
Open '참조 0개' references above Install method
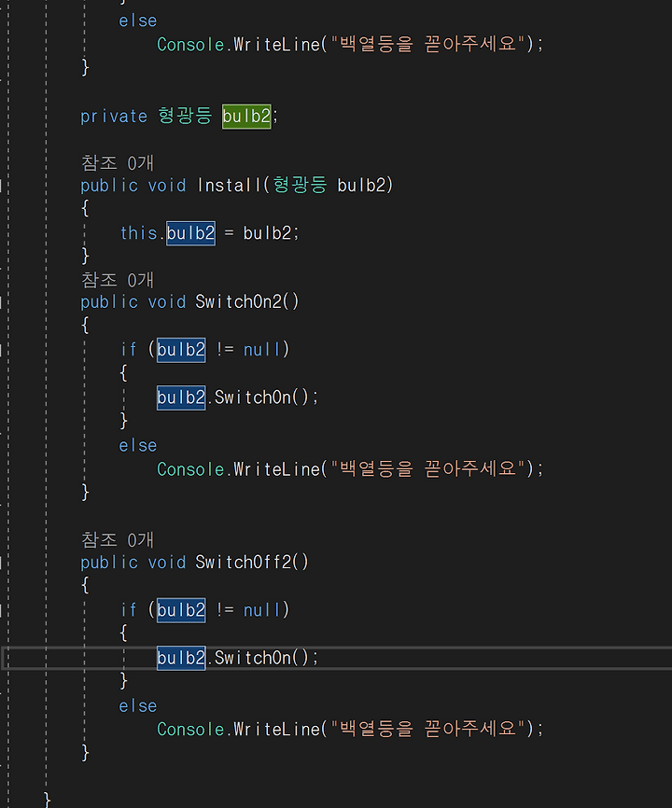[x=118, y=163]
